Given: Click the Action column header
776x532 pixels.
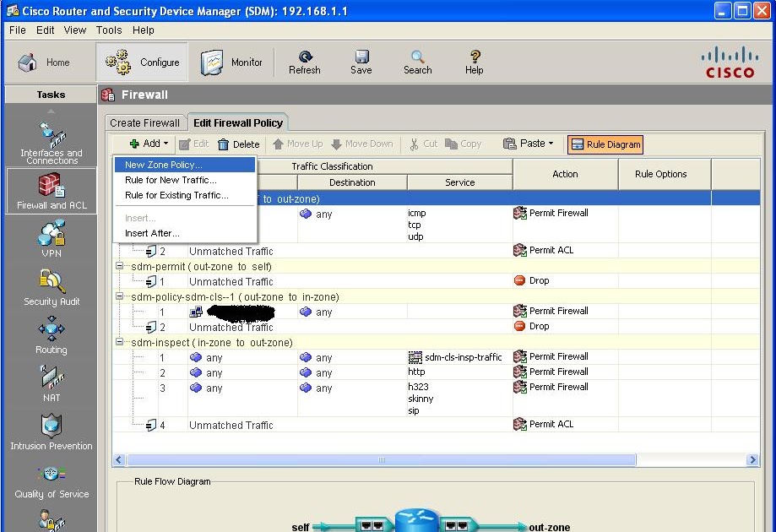Looking at the screenshot, I should click(x=565, y=174).
